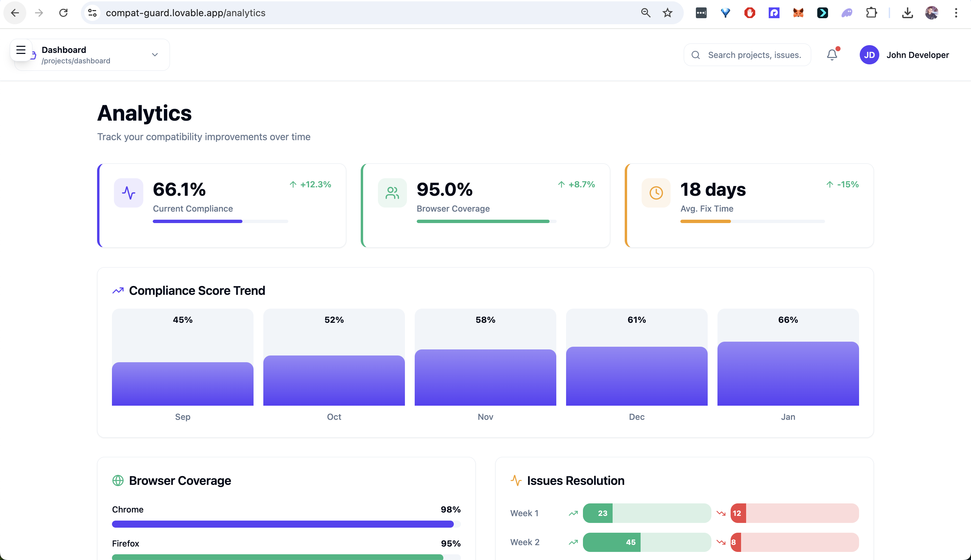971x560 pixels.
Task: Bookmark page with star icon
Action: [x=667, y=13]
